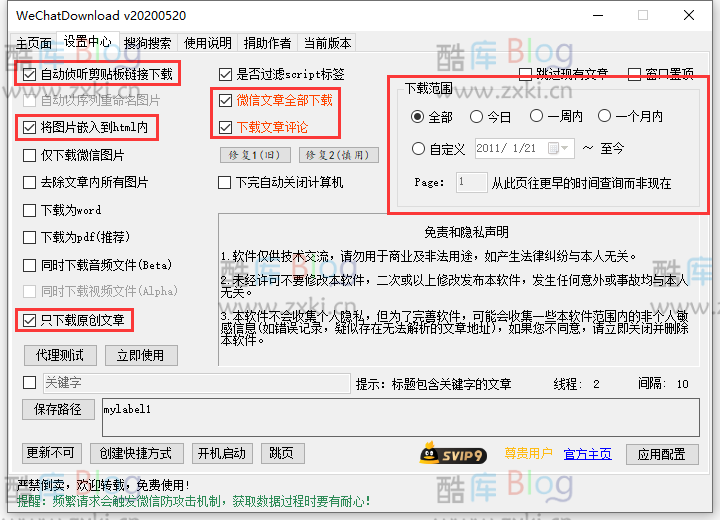The height and width of the screenshot is (520, 720).
Task: Open the 官方主页 link
Action: (587, 454)
